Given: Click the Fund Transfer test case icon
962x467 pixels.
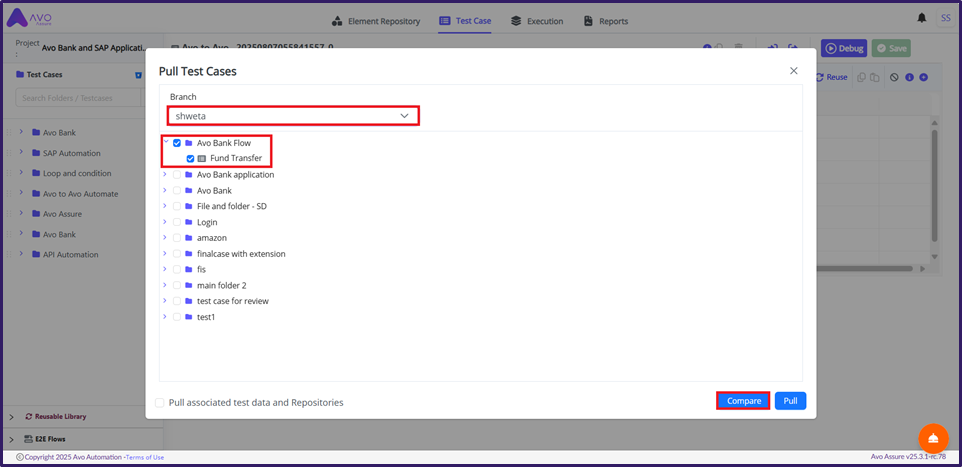Looking at the screenshot, I should coord(202,158).
